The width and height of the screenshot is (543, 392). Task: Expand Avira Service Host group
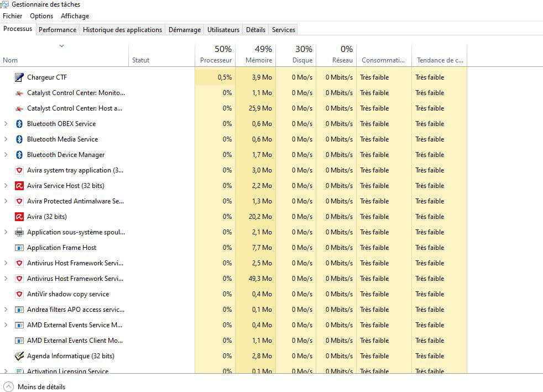[6, 186]
